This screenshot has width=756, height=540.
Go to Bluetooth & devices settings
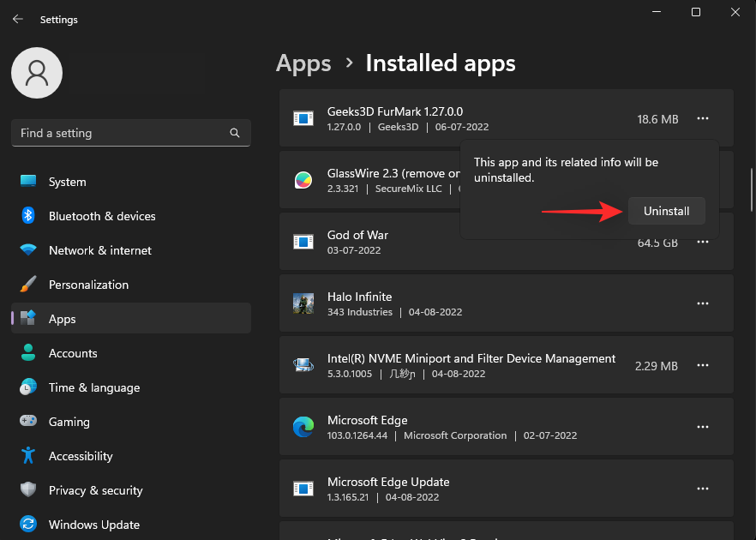(102, 216)
